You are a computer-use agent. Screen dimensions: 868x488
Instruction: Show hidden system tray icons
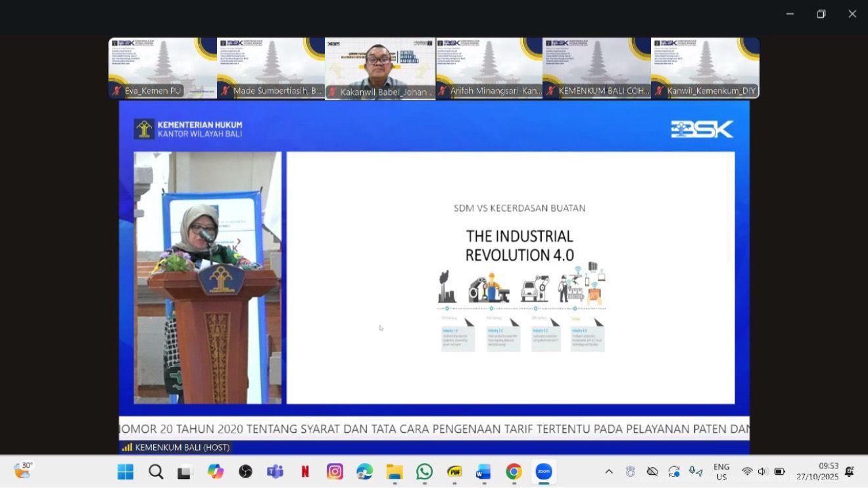coord(609,472)
